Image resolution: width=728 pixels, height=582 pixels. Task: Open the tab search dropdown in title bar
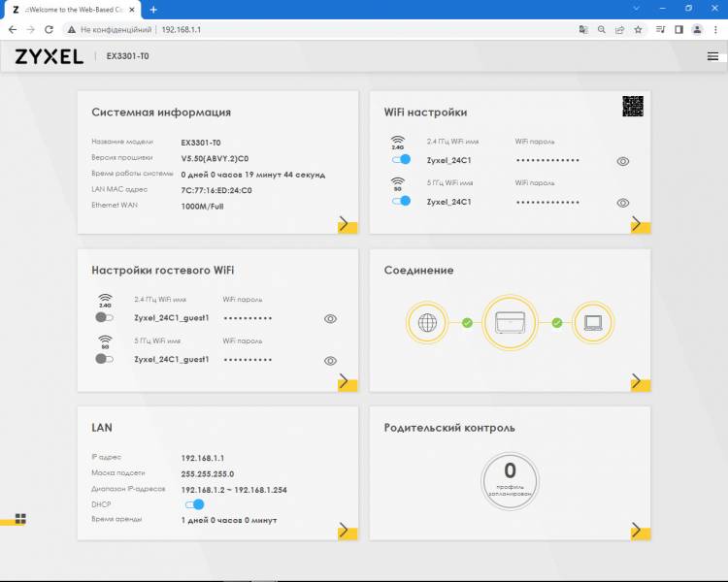[x=637, y=9]
